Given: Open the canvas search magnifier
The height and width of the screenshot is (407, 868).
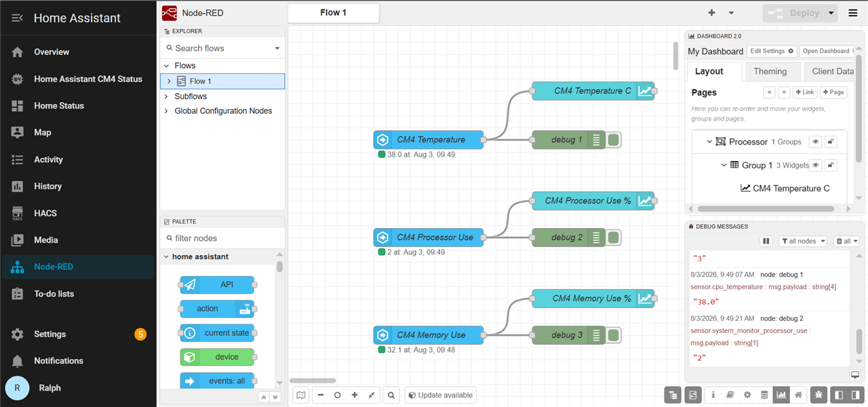Looking at the screenshot, I should [x=391, y=395].
